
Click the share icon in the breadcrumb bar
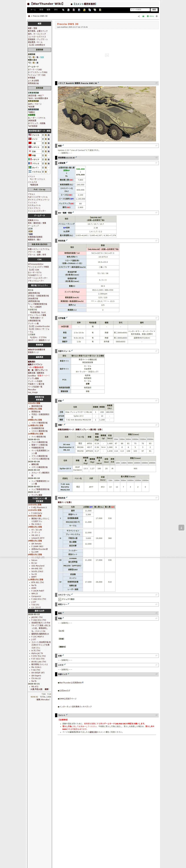point(139,16)
